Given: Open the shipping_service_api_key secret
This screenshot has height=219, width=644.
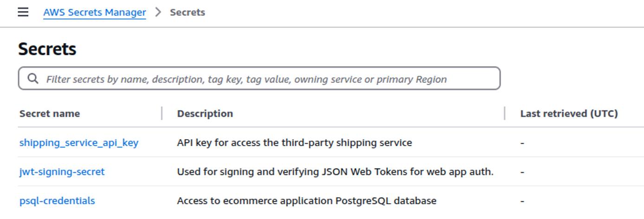Looking at the screenshot, I should coord(79,143).
